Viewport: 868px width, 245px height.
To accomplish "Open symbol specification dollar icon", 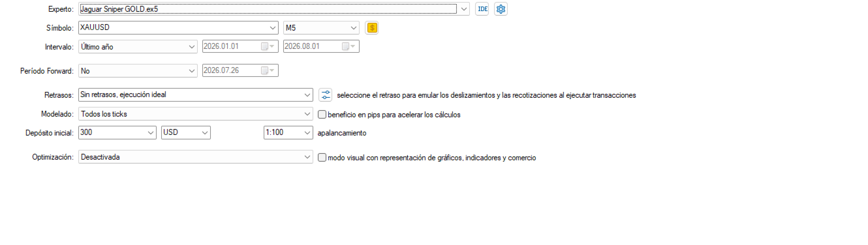I will tap(372, 28).
